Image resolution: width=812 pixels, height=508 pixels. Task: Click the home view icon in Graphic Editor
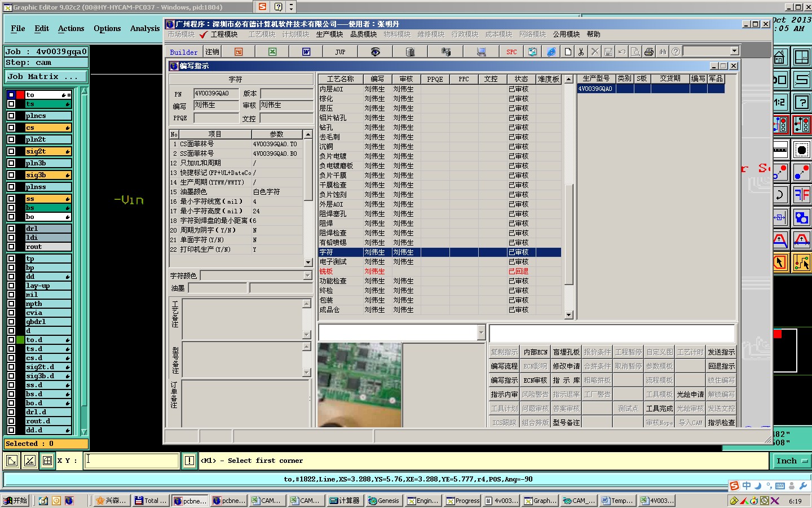[780, 57]
